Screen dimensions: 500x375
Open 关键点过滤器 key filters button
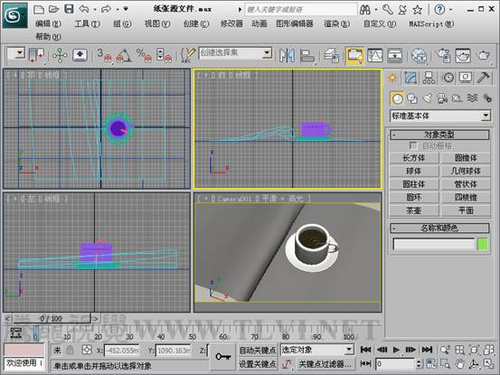(325, 364)
